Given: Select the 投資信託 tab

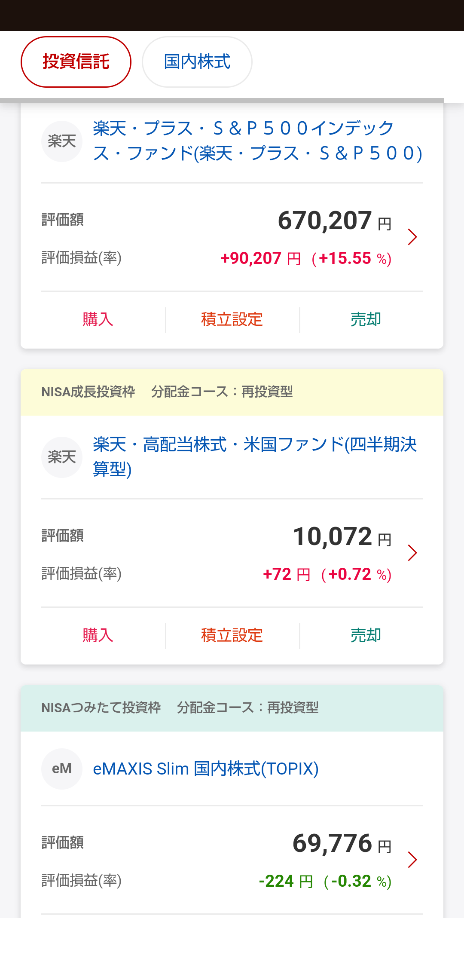Looking at the screenshot, I should [x=76, y=62].
